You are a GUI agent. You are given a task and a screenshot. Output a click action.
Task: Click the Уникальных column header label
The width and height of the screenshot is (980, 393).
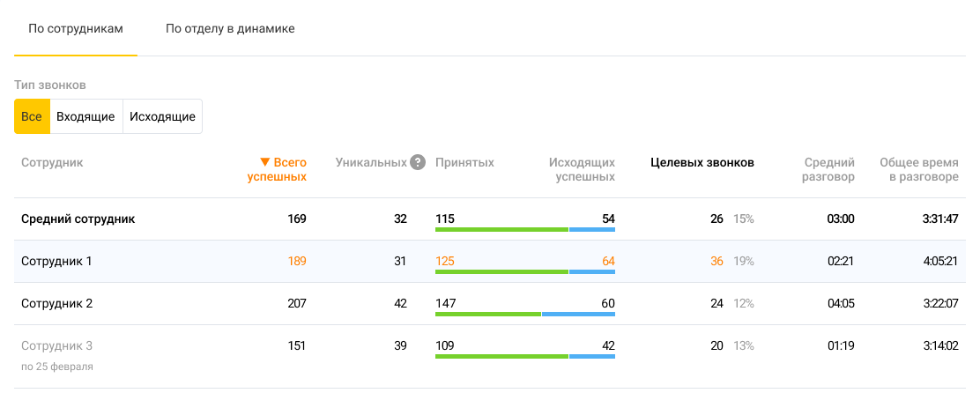click(x=371, y=163)
